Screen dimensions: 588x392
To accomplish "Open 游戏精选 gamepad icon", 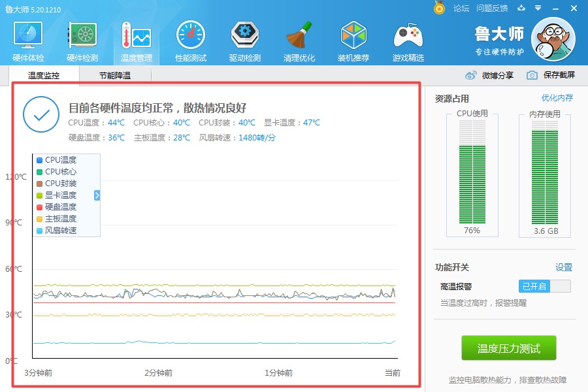I will point(408,41).
